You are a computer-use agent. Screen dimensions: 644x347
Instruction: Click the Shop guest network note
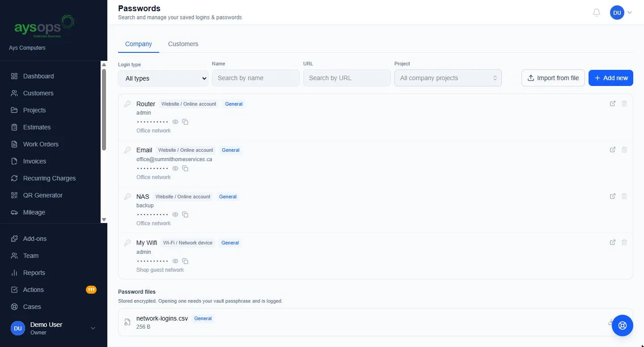160,270
